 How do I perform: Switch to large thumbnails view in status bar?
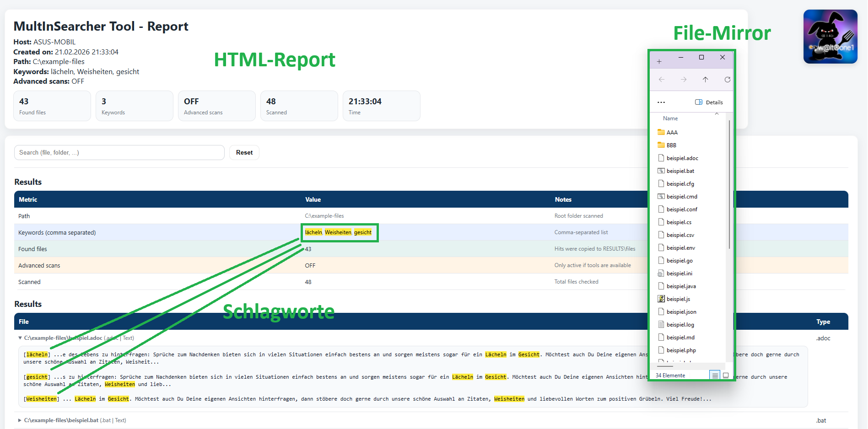click(x=726, y=375)
